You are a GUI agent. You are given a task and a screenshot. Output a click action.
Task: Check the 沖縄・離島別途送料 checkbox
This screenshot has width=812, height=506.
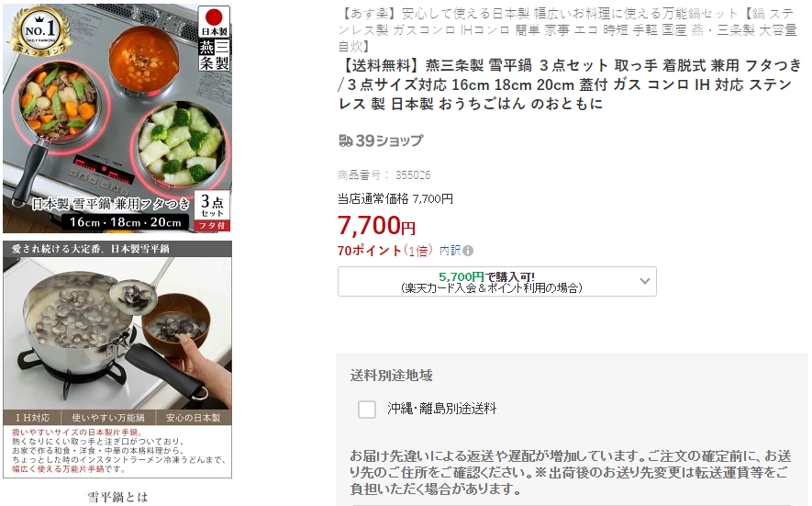[367, 409]
